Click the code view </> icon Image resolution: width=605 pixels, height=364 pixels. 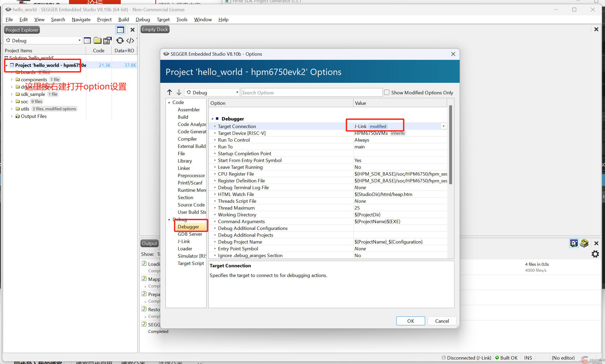tap(130, 41)
